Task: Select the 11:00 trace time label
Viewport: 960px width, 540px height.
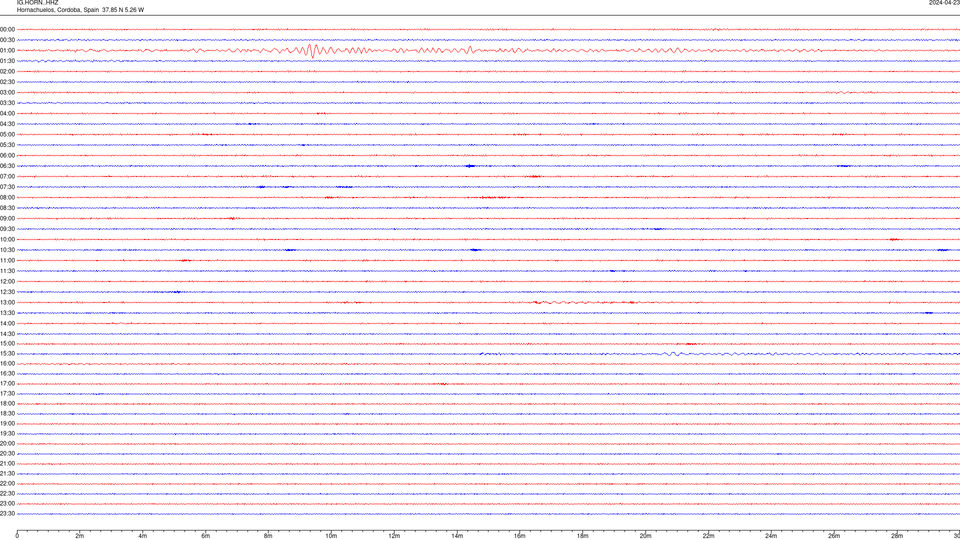Action: (7, 260)
